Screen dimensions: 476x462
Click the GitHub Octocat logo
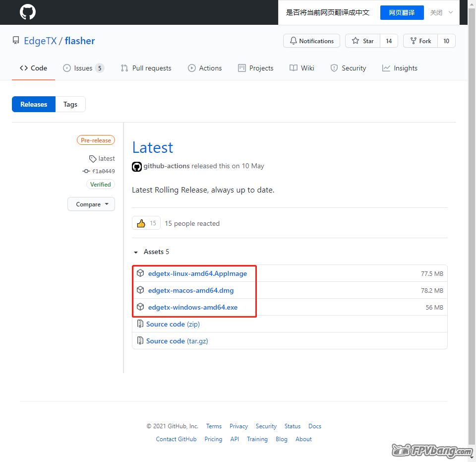[x=28, y=12]
